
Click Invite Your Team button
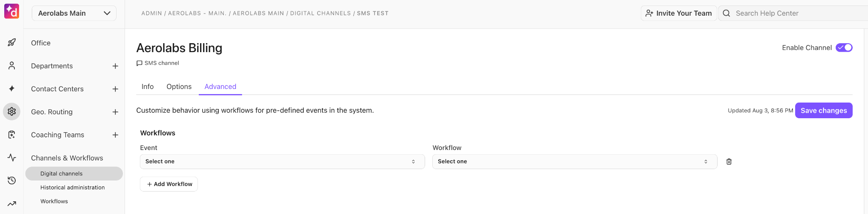pos(679,13)
